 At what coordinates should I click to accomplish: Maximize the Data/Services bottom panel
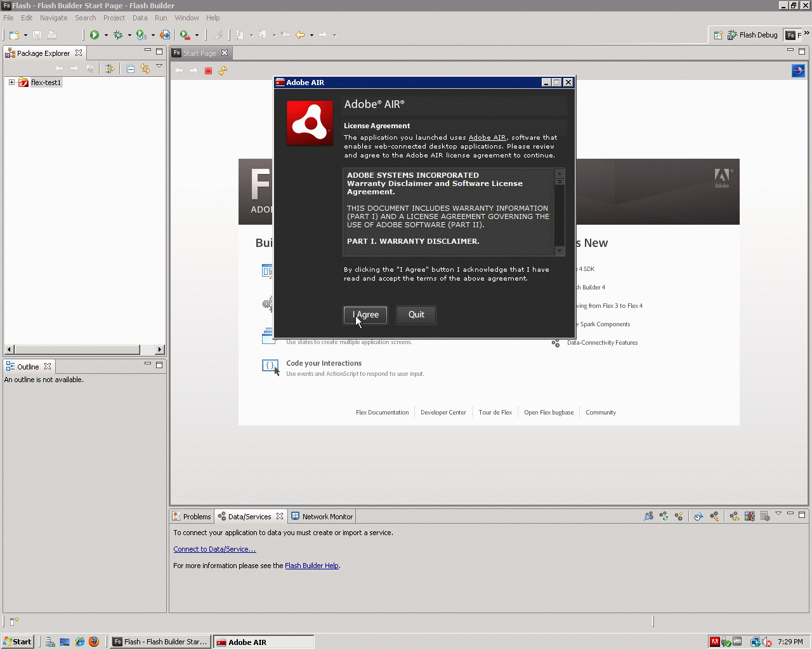click(x=802, y=514)
